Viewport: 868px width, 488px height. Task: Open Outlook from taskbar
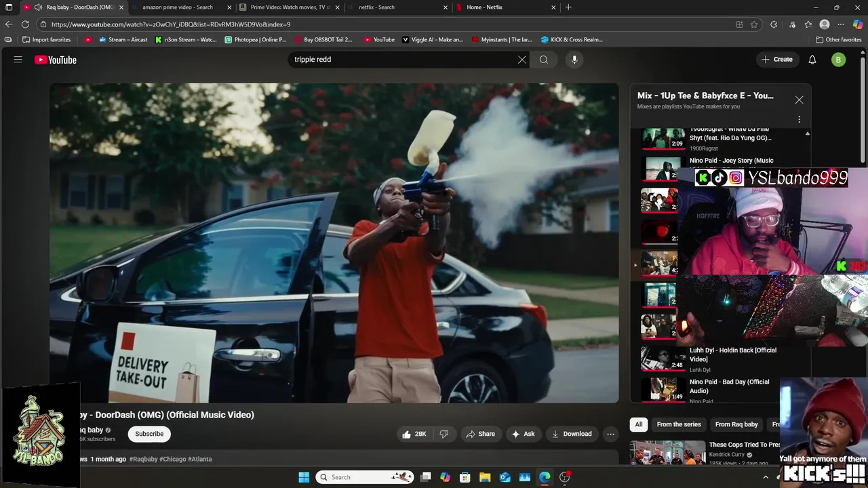click(505, 477)
